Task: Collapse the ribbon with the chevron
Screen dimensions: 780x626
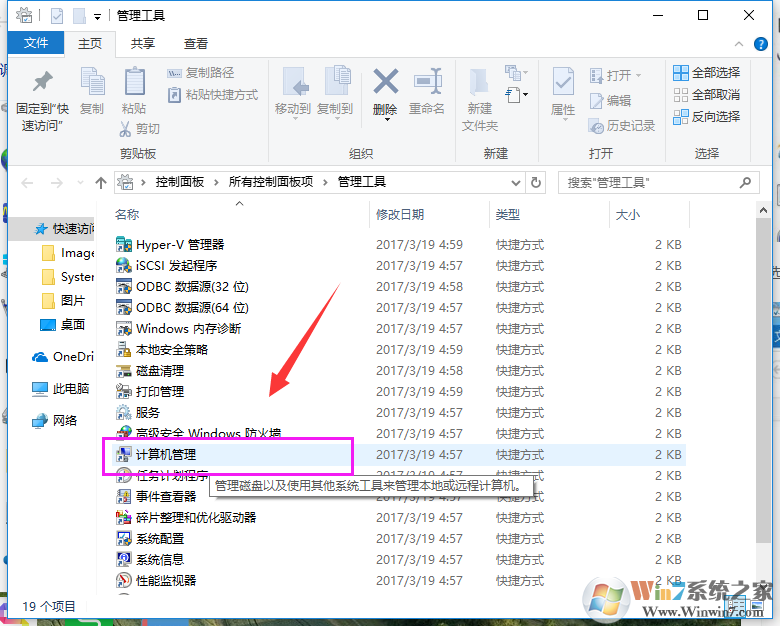Action: click(741, 43)
